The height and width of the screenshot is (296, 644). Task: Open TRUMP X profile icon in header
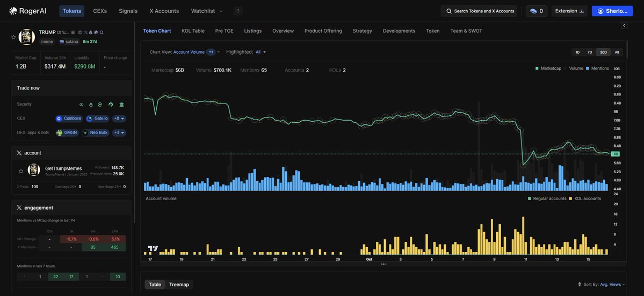(x=86, y=32)
